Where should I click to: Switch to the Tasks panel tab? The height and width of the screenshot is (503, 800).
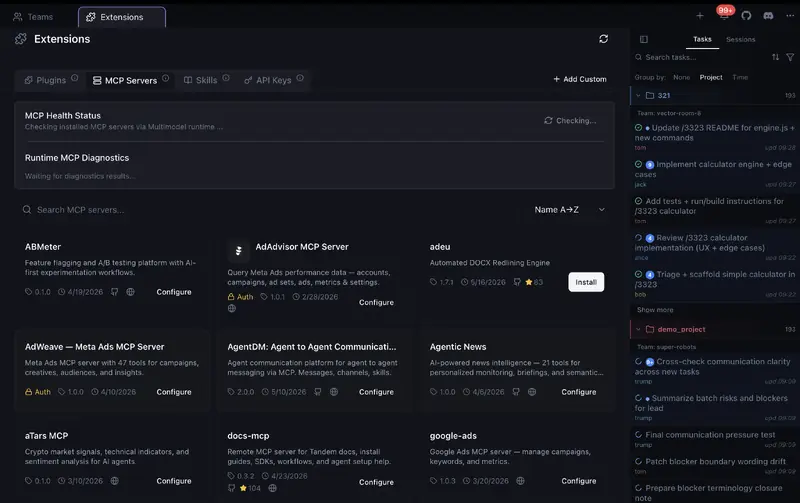tap(702, 39)
